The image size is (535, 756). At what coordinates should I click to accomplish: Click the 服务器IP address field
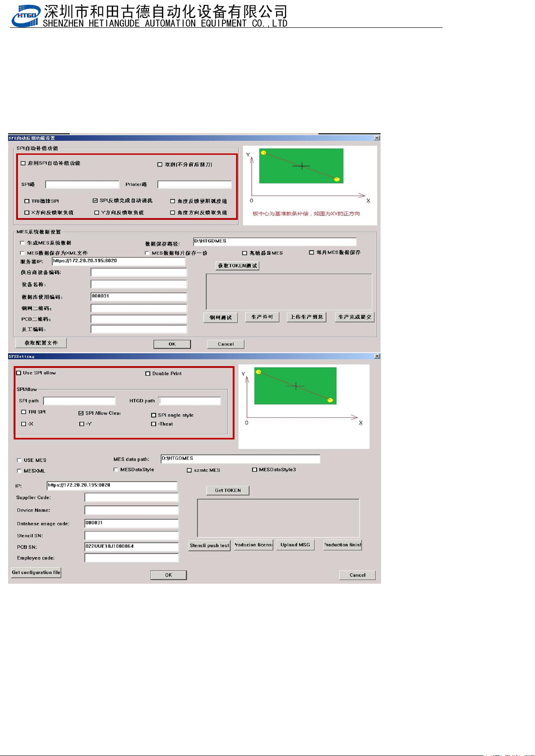tap(119, 261)
